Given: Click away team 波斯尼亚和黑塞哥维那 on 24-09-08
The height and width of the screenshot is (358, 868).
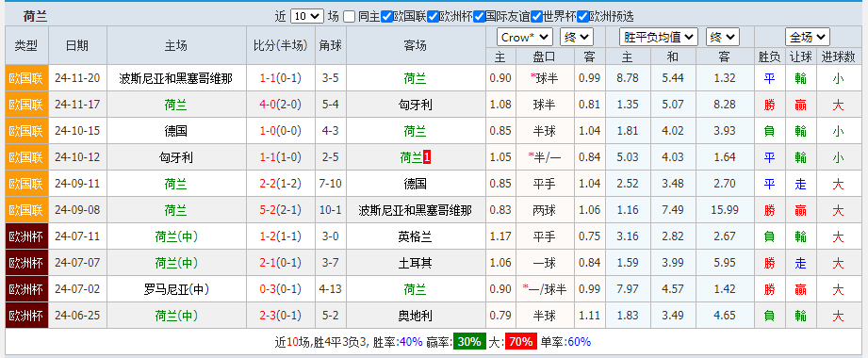Looking at the screenshot, I should (416, 210).
